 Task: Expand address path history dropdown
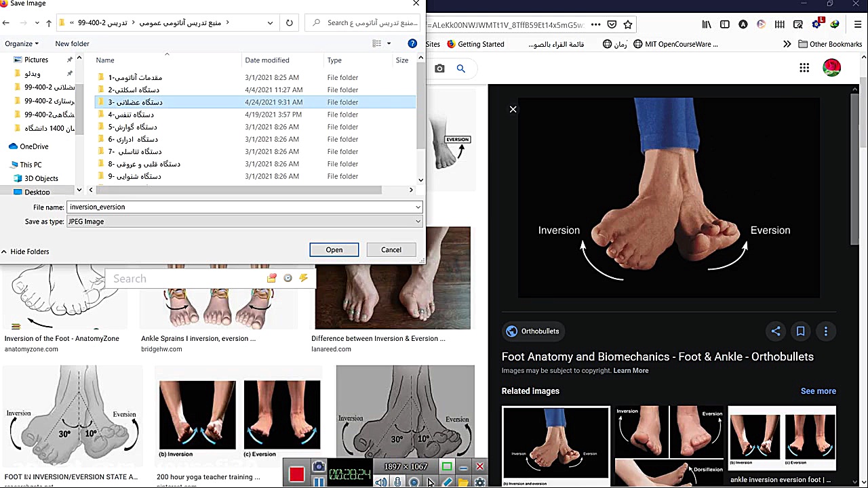pyautogui.click(x=270, y=22)
